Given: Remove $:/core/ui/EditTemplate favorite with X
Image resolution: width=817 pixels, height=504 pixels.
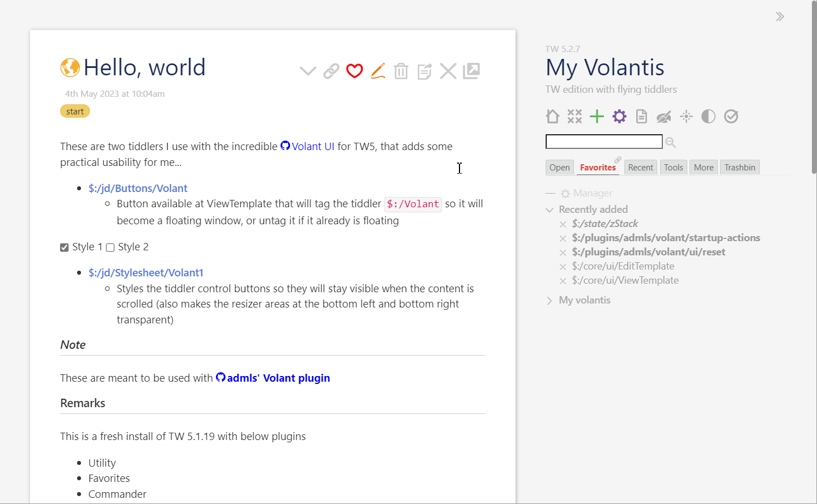Looking at the screenshot, I should pos(563,267).
